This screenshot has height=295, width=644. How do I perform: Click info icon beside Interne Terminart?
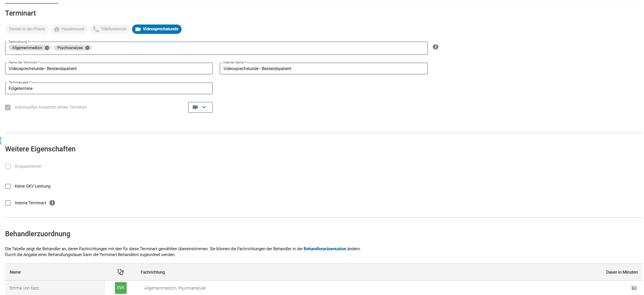tap(52, 203)
